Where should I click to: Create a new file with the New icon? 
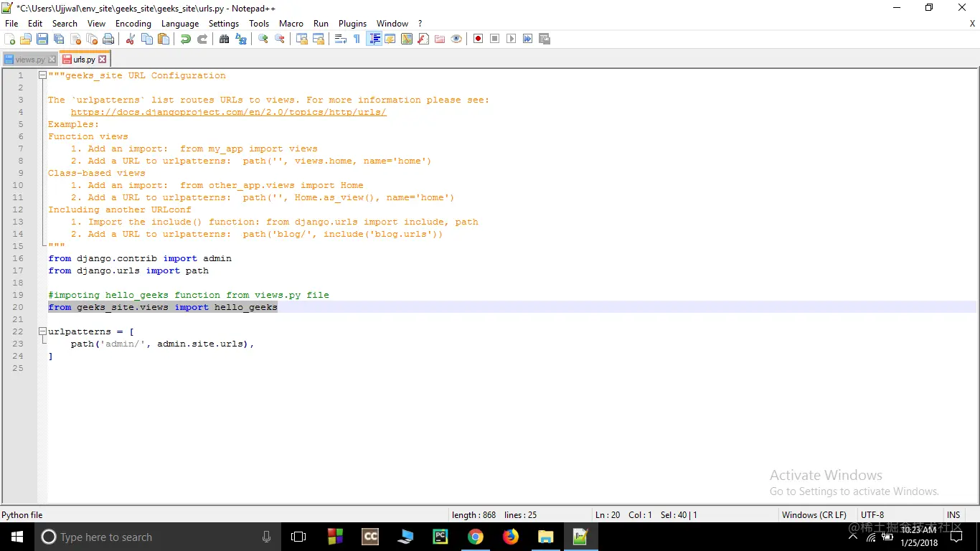(x=9, y=39)
